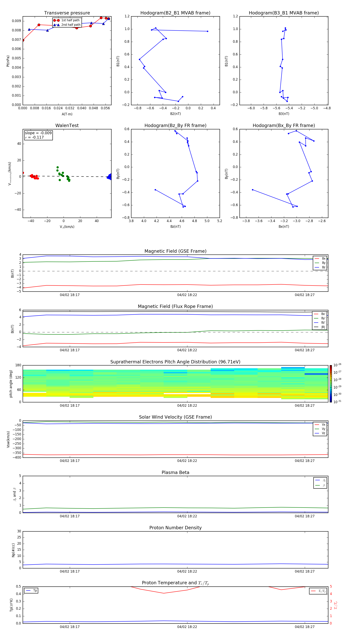Select the "2nd half path" legend entry
Image resolution: width=351 pixels, height=644 pixels.
point(67,25)
